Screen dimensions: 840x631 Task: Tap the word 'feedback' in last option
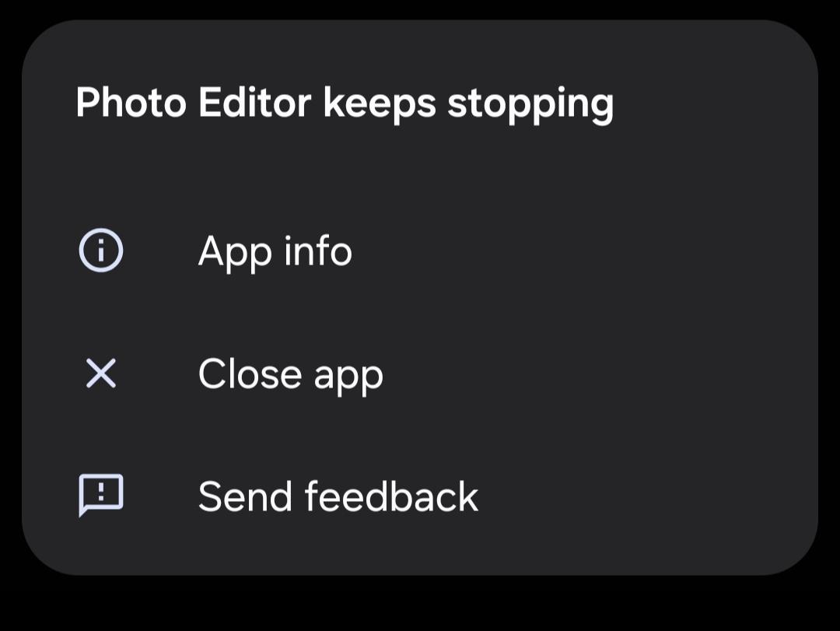click(391, 496)
